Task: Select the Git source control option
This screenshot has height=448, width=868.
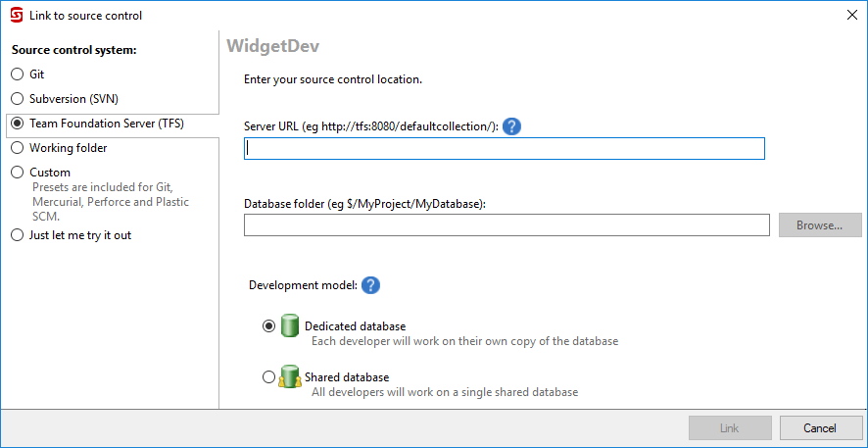Action: (x=17, y=75)
